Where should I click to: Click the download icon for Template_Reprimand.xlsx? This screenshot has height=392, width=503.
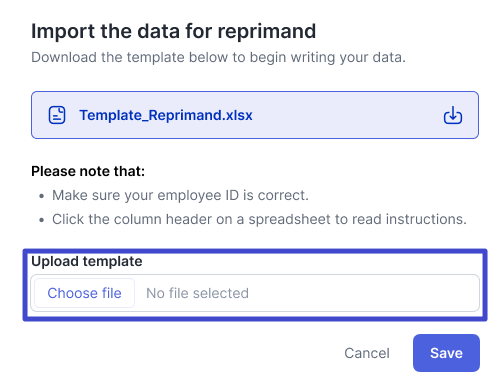point(453,115)
